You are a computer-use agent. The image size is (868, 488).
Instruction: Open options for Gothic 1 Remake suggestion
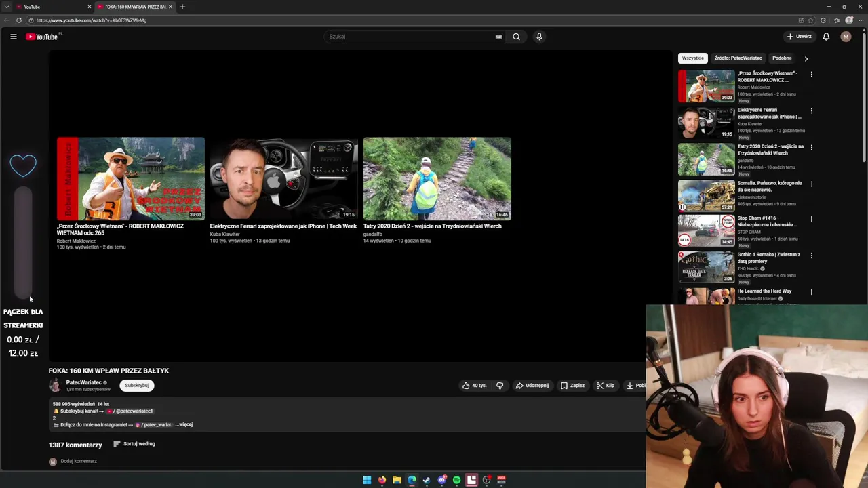pos(811,256)
